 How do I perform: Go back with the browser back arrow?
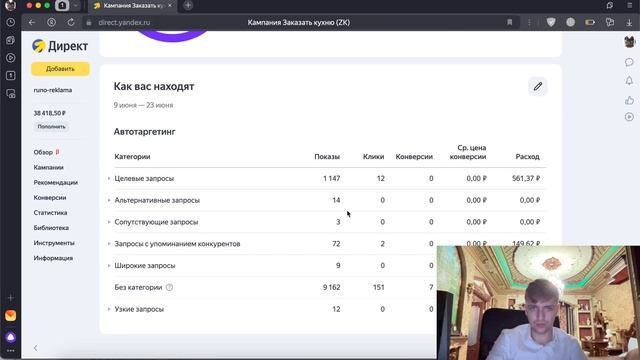click(x=32, y=22)
